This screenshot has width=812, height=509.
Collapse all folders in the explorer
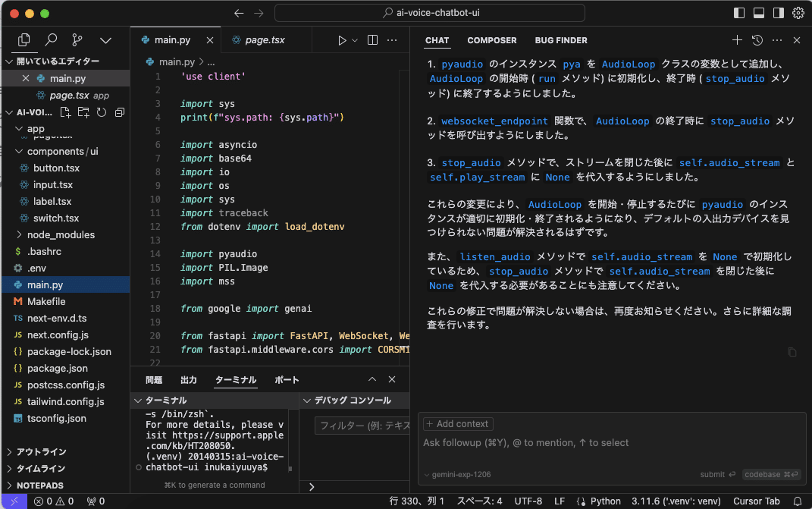tap(118, 112)
